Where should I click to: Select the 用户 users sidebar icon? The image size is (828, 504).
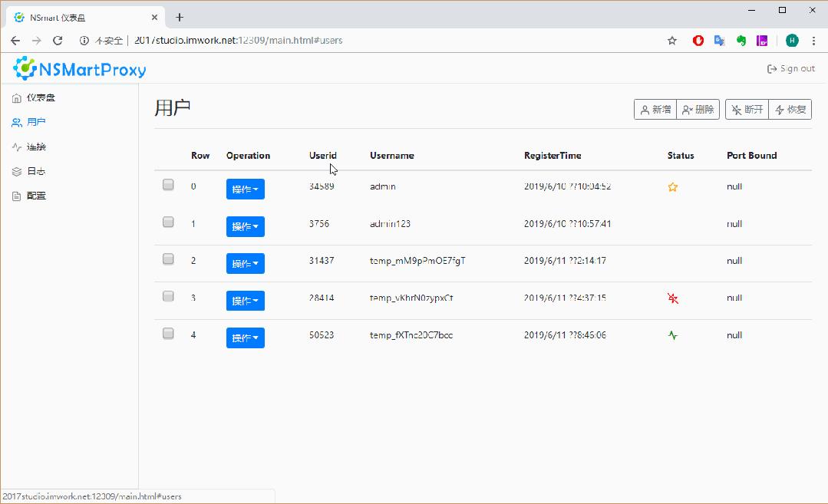(x=15, y=122)
